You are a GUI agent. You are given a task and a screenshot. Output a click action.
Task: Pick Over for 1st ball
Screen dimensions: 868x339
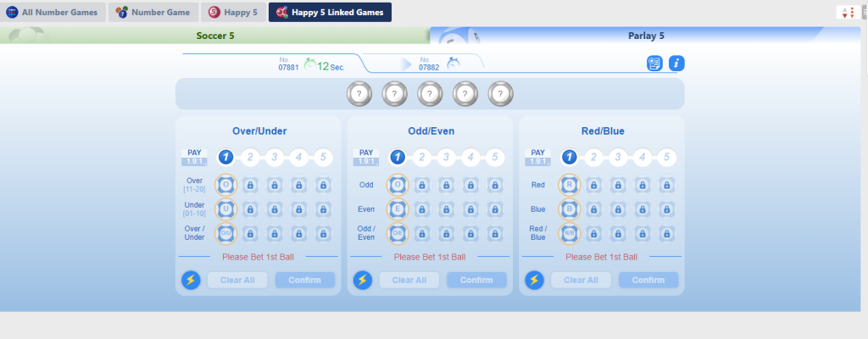click(x=225, y=185)
